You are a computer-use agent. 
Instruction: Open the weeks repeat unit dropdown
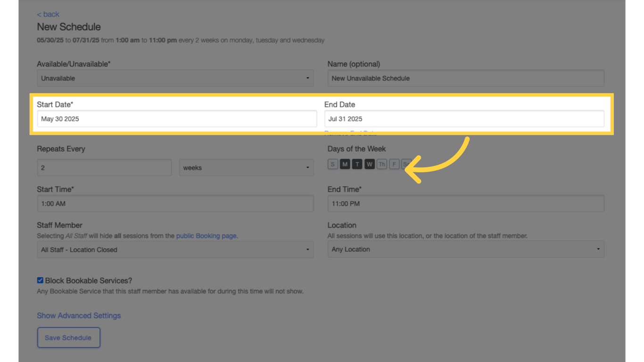pos(246,167)
